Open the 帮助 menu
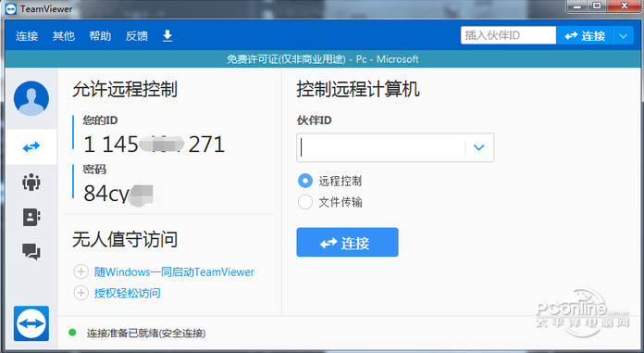 (x=100, y=36)
